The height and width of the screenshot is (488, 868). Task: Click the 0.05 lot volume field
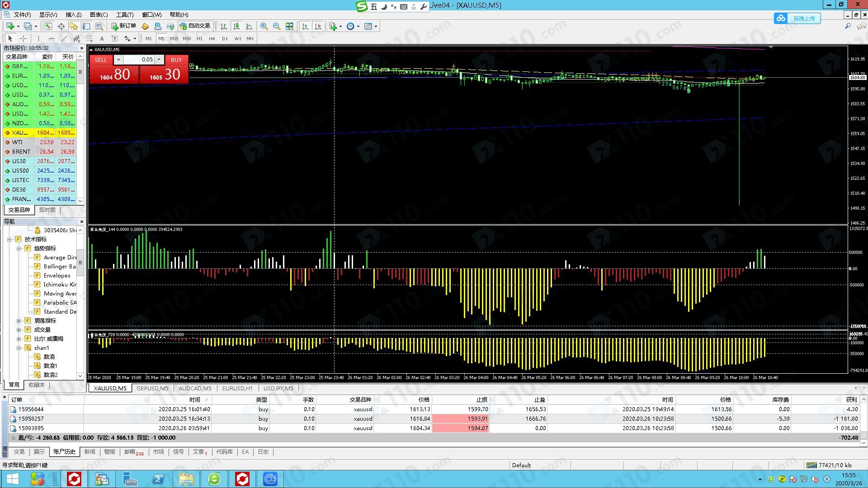pyautogui.click(x=139, y=60)
